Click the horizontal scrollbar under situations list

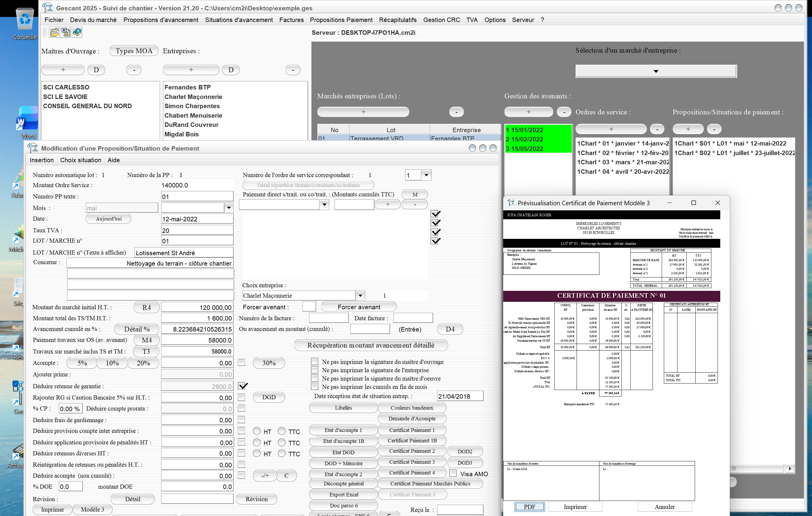757,468
